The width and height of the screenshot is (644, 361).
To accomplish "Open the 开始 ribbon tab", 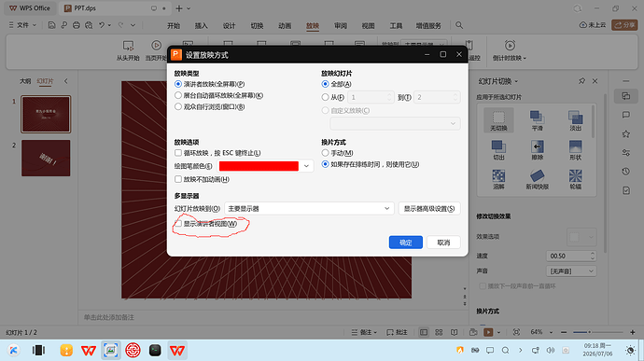I will [174, 25].
